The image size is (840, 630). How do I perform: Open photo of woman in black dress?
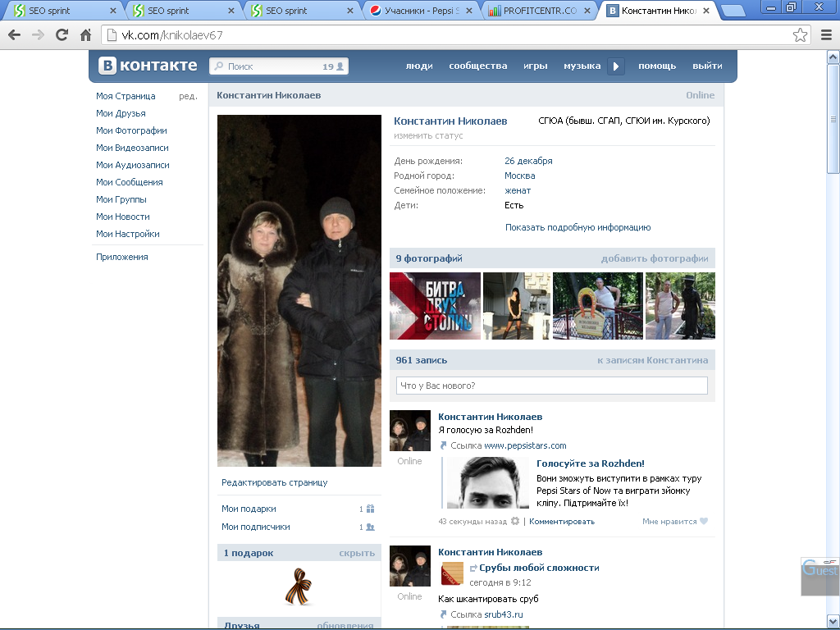pyautogui.click(x=516, y=306)
